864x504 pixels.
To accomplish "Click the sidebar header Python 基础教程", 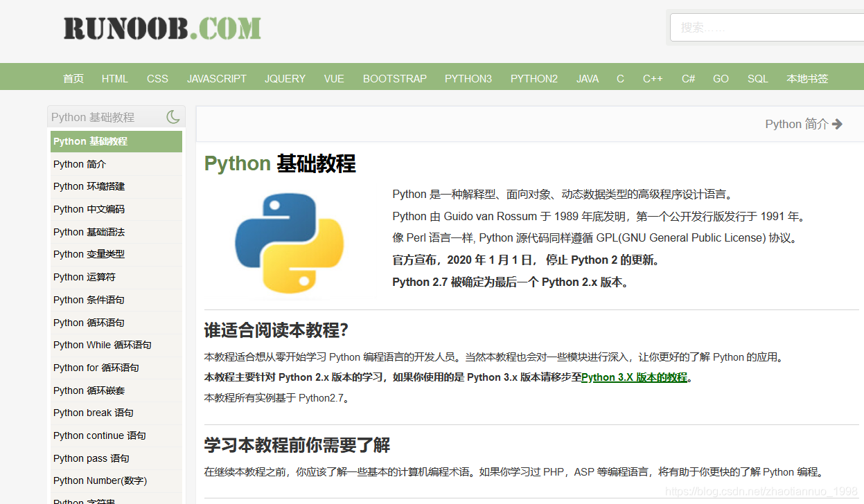I will (x=93, y=117).
